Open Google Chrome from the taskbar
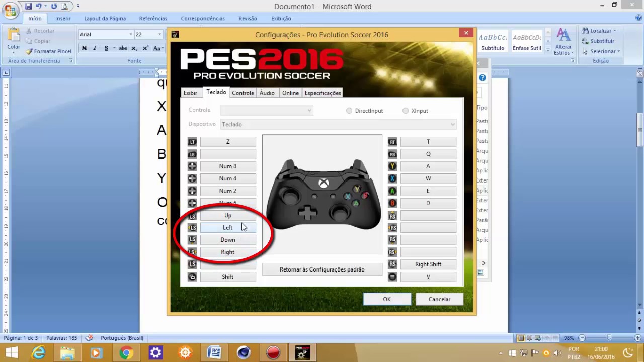644x362 pixels. tap(126, 352)
